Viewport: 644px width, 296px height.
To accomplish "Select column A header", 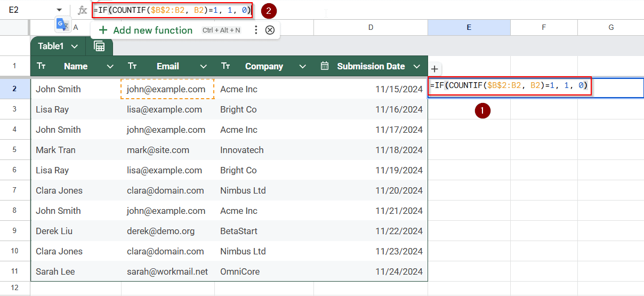I will pyautogui.click(x=76, y=27).
